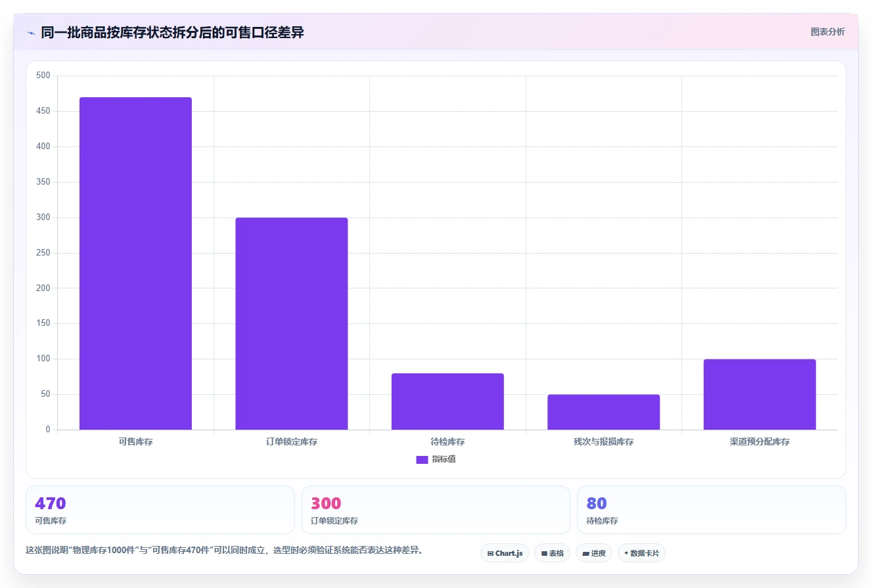Click the 图表分析 label in the header
872x588 pixels.
[x=827, y=32]
